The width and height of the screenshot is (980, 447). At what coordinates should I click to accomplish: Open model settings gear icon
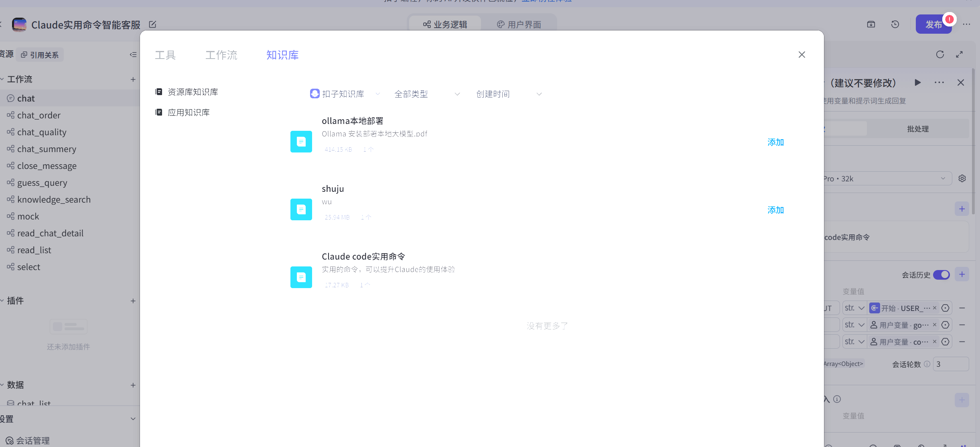pos(962,179)
